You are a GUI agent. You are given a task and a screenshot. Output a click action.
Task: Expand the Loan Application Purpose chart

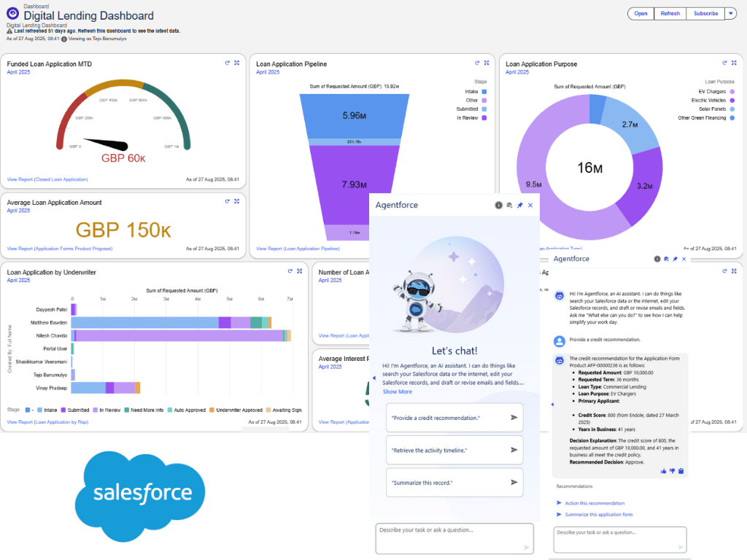(x=735, y=63)
